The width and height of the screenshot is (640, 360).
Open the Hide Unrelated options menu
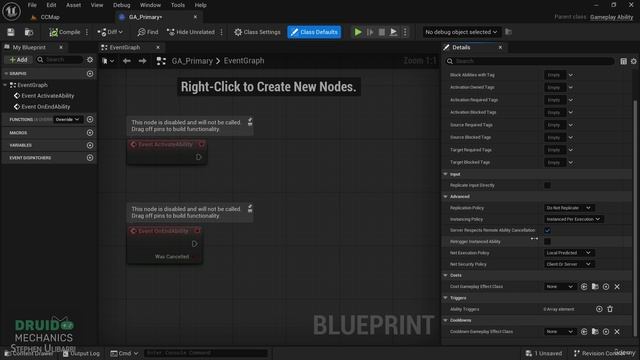222,32
